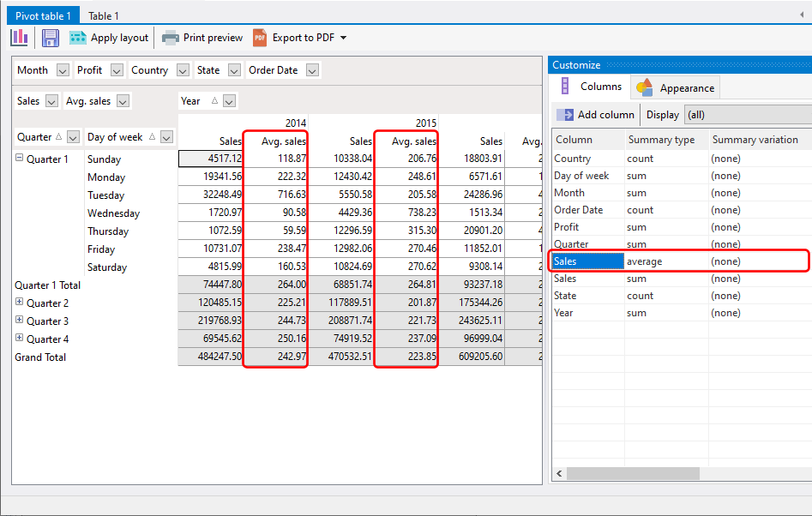The width and height of the screenshot is (812, 516).
Task: Select the Profit row in column list
Action: 567,227
